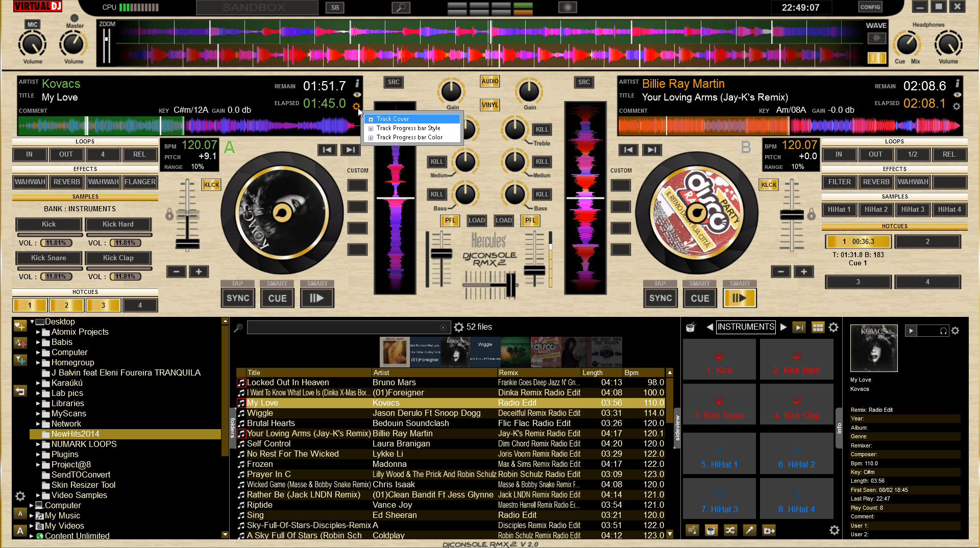Skip deck B to next track
The image size is (980, 548).
[x=651, y=150]
